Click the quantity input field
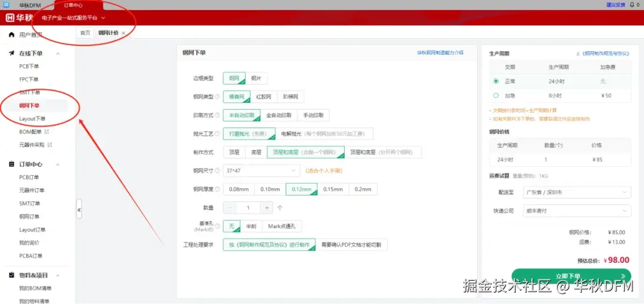The width and height of the screenshot is (644, 304). click(x=248, y=208)
